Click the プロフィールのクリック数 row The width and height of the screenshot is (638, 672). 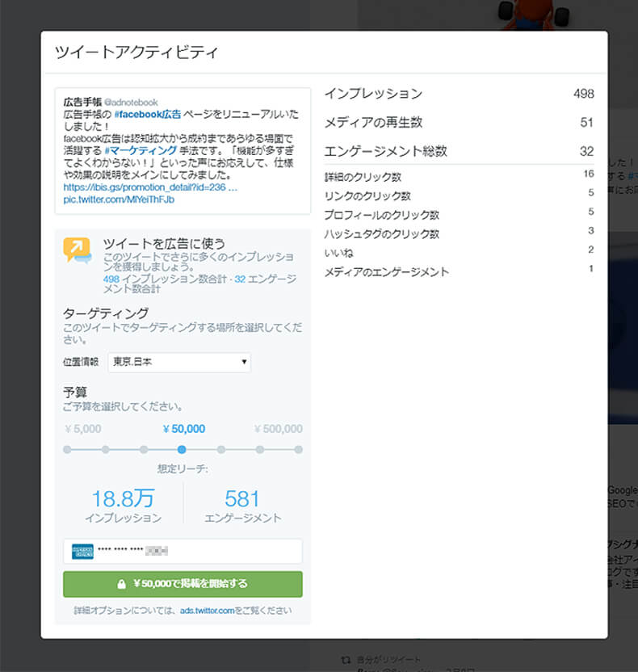pos(459,214)
